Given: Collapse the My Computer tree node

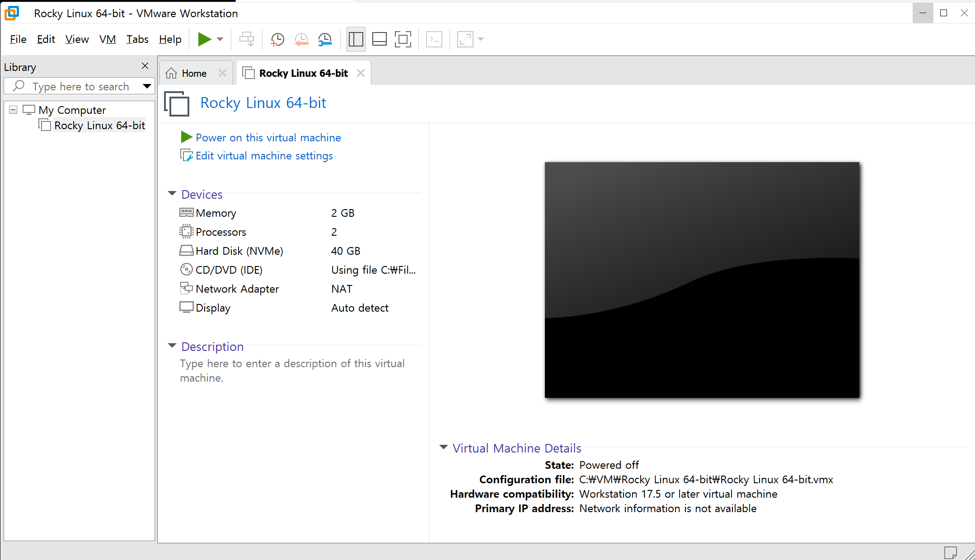Looking at the screenshot, I should (x=13, y=110).
